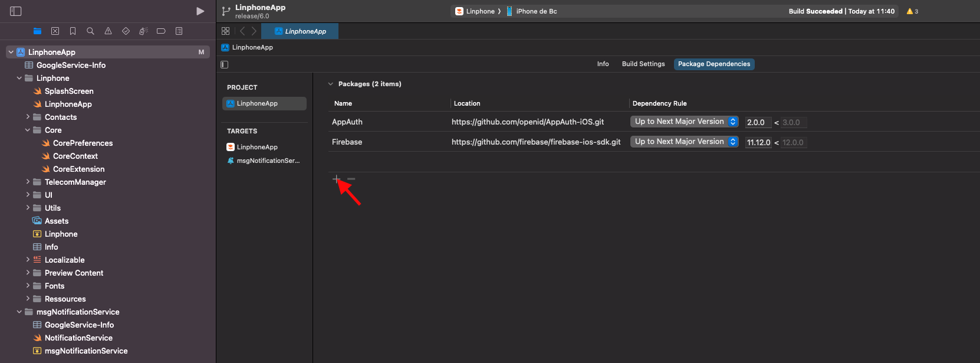Open AppAuth dependency rule dropdown

(684, 122)
